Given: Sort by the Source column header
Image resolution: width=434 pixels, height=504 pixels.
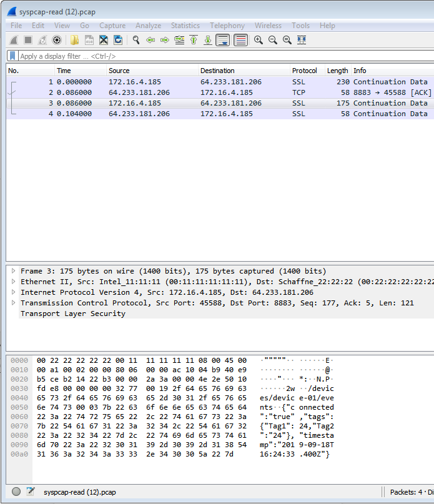Looking at the screenshot, I should (x=152, y=71).
